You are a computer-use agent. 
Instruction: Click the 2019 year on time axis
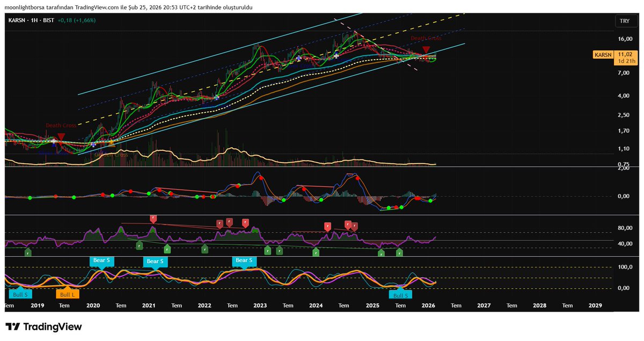coord(38,305)
